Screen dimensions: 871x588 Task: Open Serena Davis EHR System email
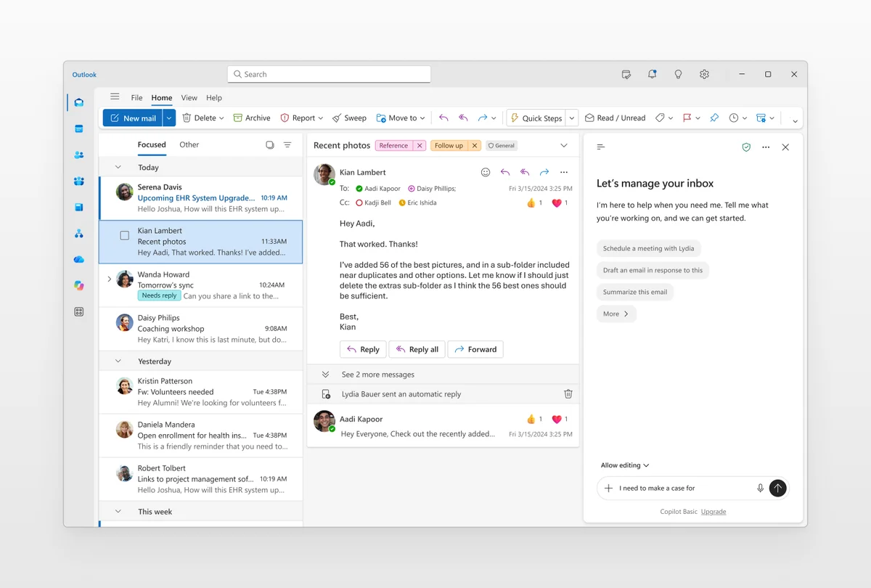click(201, 198)
